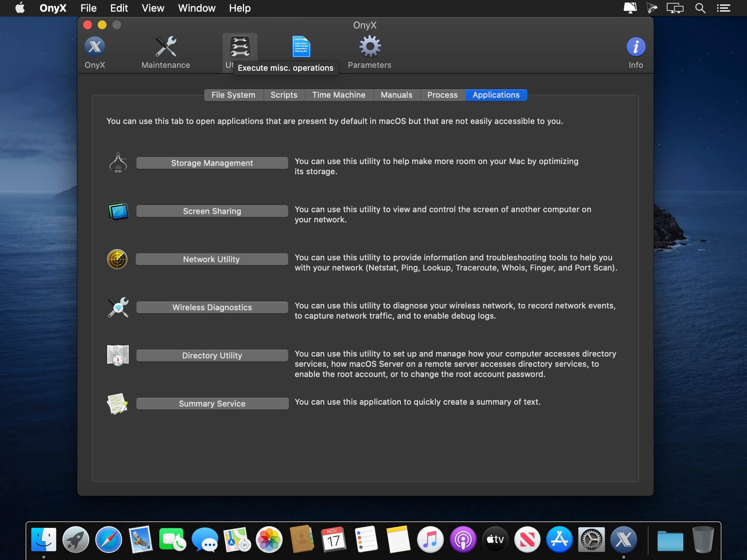Open the Edit menu

119,8
